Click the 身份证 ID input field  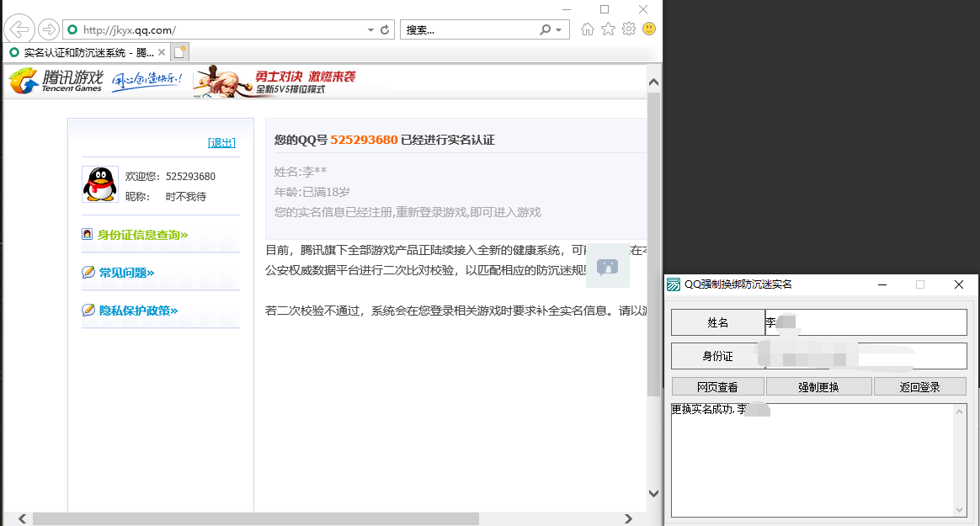(866, 356)
